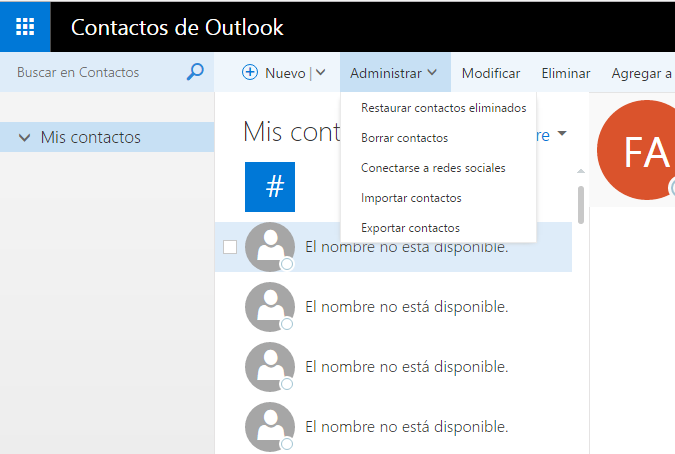The image size is (675, 454).
Task: Click avatar of second unnamed contact
Action: [x=270, y=307]
